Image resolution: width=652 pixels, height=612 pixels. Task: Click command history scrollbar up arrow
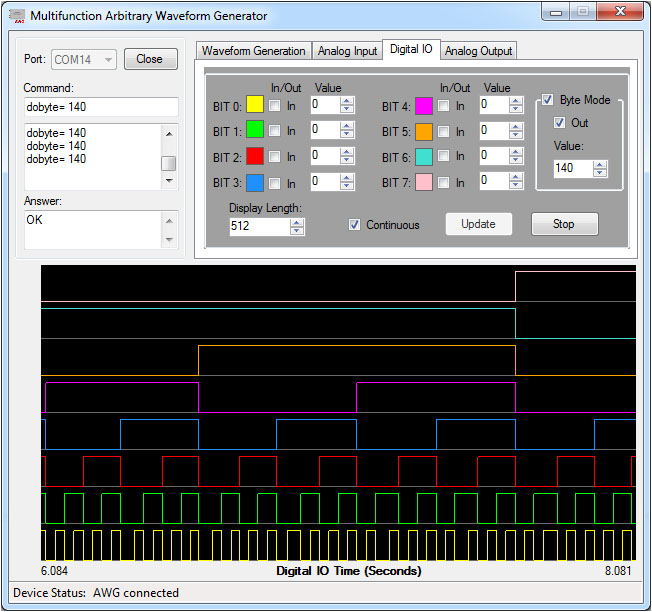pyautogui.click(x=169, y=134)
